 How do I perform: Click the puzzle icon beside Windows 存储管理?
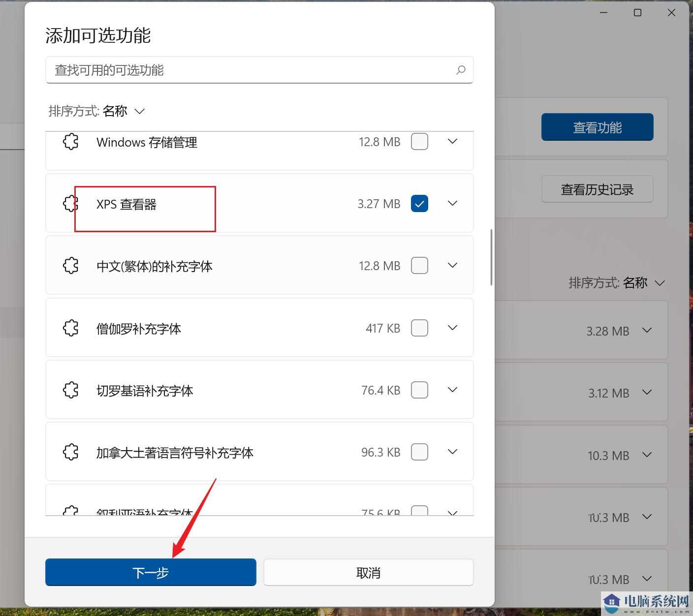click(71, 142)
